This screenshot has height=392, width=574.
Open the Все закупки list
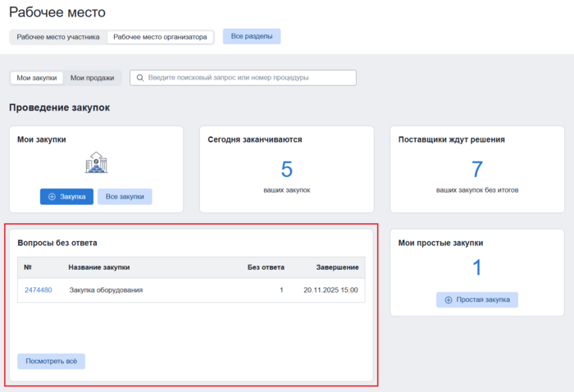tap(125, 197)
